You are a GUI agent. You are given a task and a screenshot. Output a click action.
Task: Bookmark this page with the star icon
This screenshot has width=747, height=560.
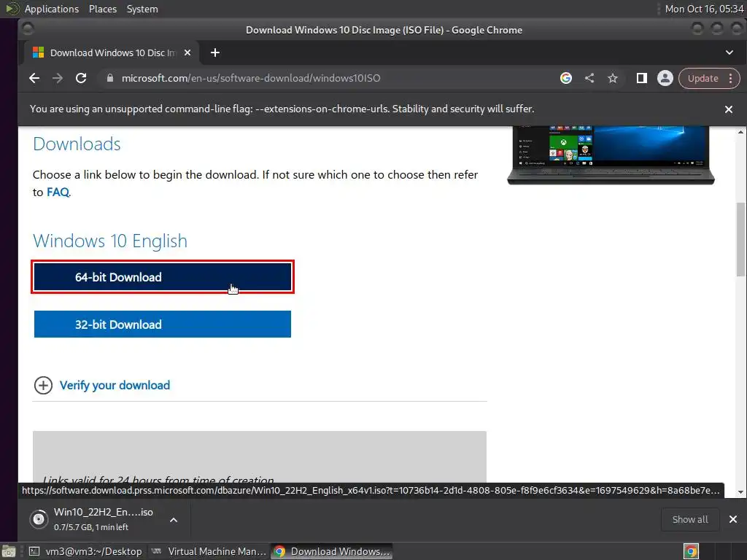click(613, 78)
